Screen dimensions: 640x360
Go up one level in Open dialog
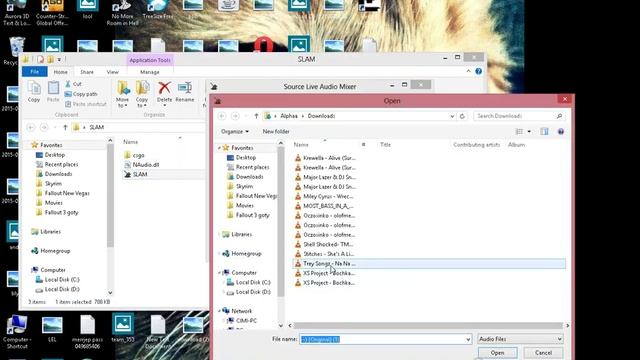pos(256,116)
